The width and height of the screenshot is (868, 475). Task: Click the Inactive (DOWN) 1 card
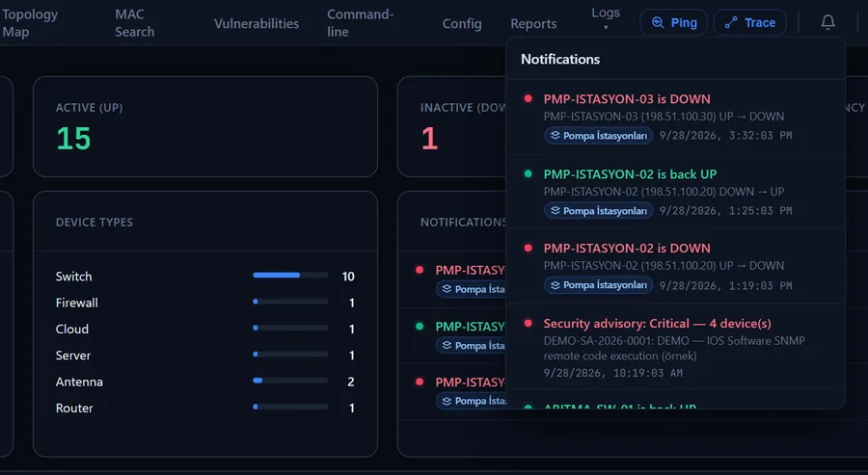click(451, 126)
